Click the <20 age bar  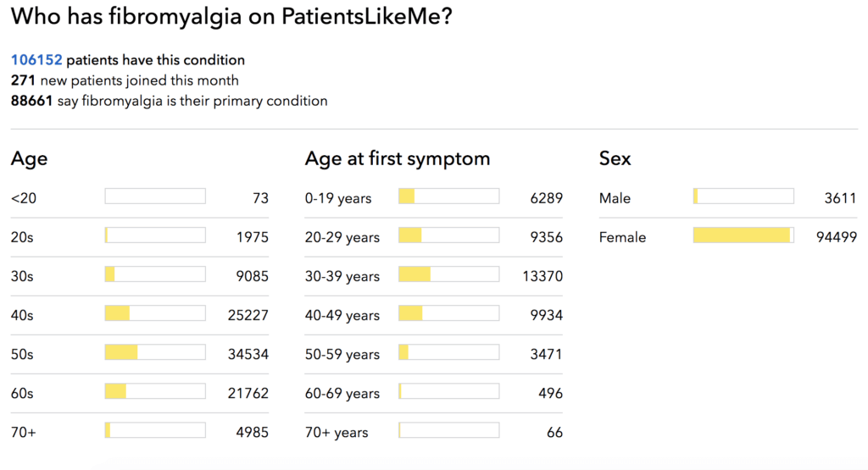coord(155,196)
